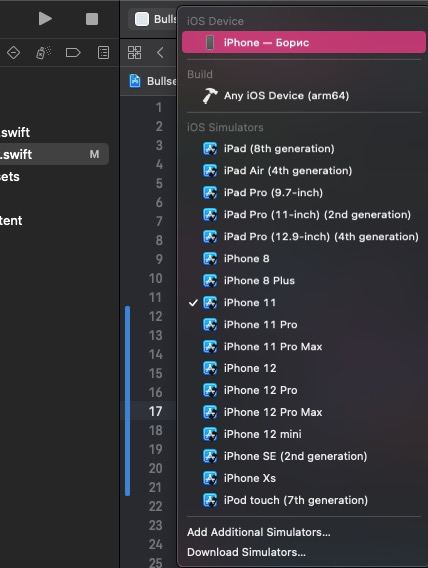Open the report navigator list icon

pyautogui.click(x=104, y=53)
